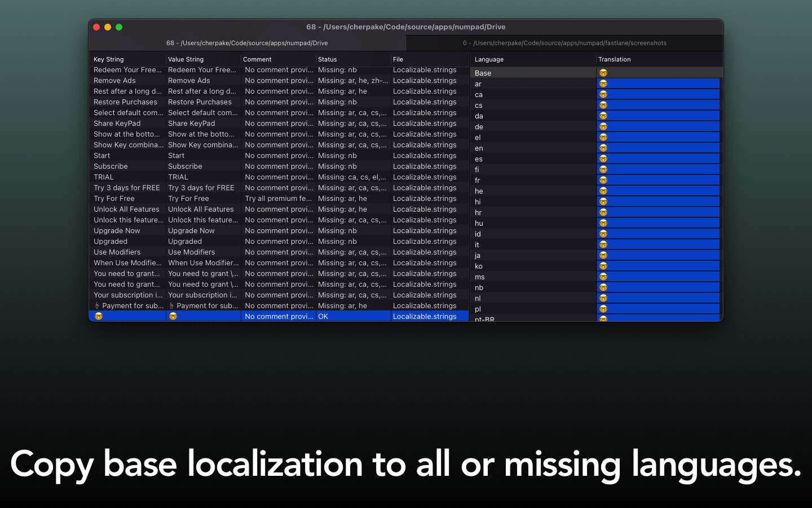
Task: Click the emoji translation for es
Action: [603, 159]
